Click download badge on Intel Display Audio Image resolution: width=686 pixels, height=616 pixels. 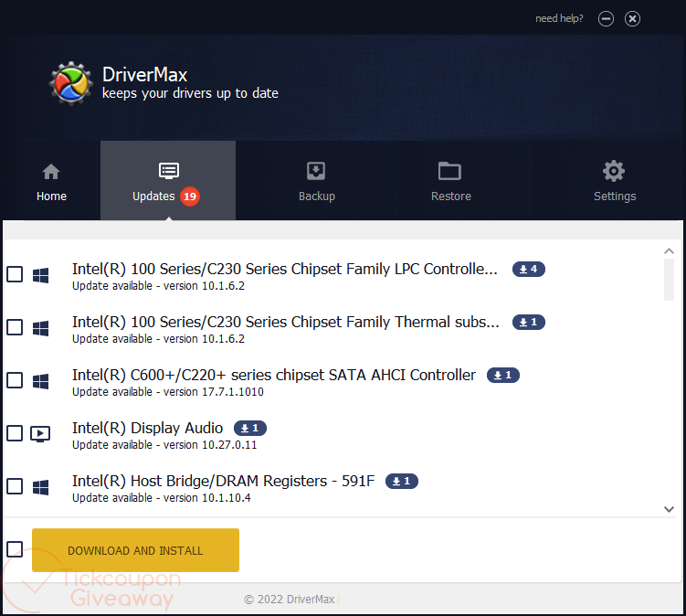[250, 428]
